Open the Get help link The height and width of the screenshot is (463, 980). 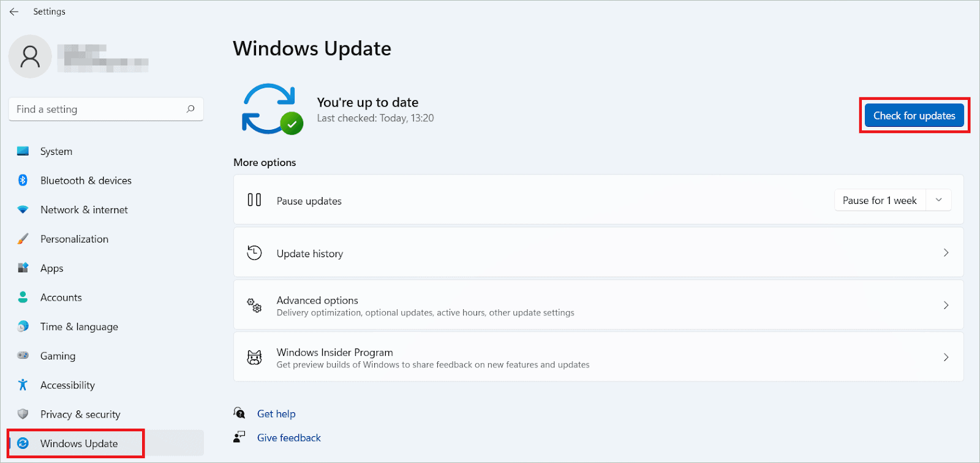(x=276, y=413)
